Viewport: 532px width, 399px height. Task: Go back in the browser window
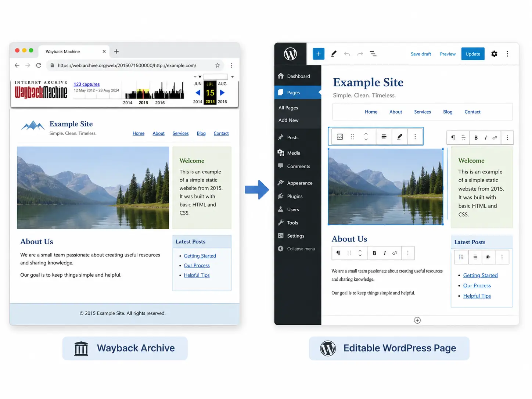point(17,65)
